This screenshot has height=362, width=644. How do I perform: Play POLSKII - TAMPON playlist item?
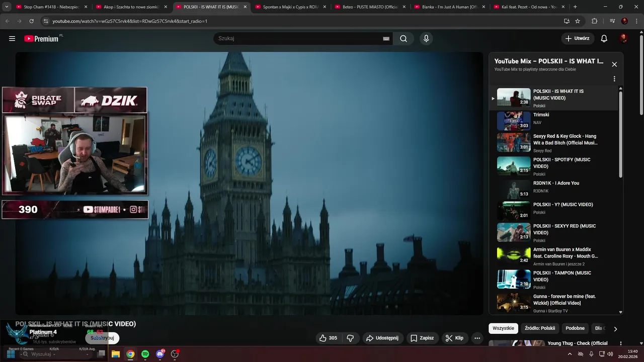pyautogui.click(x=553, y=280)
